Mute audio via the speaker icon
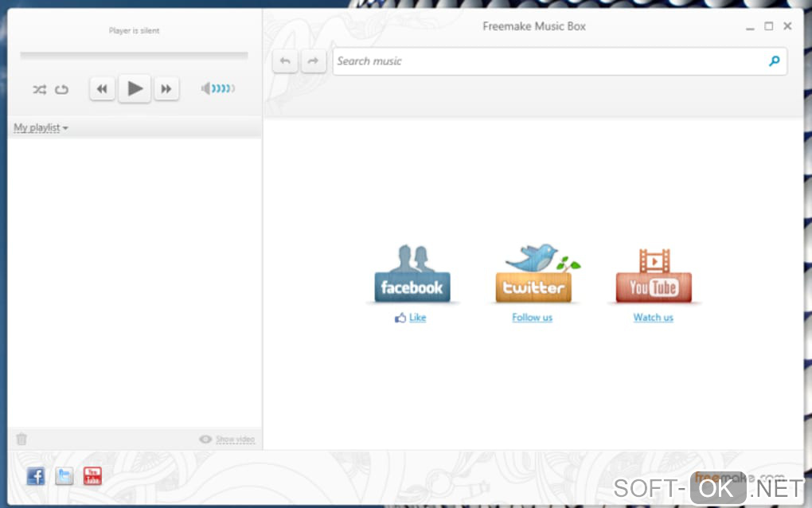The width and height of the screenshot is (812, 508). coord(205,88)
